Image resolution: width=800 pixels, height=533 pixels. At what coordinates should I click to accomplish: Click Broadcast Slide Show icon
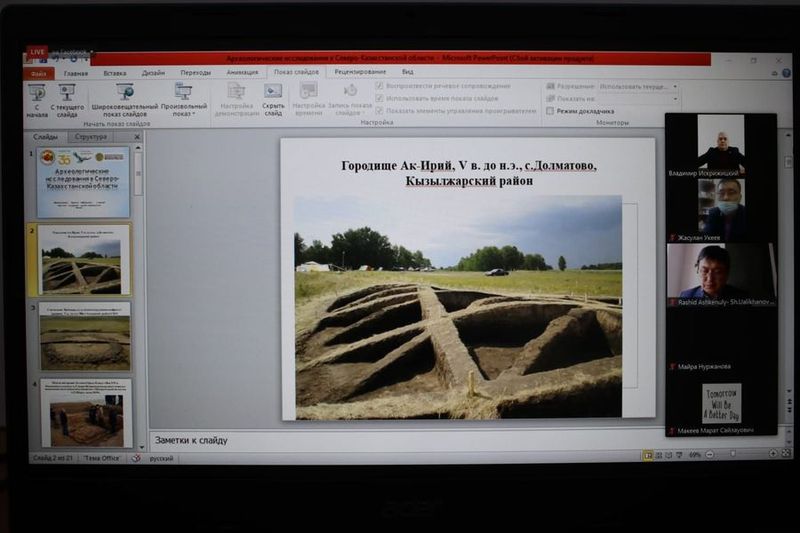[x=125, y=92]
